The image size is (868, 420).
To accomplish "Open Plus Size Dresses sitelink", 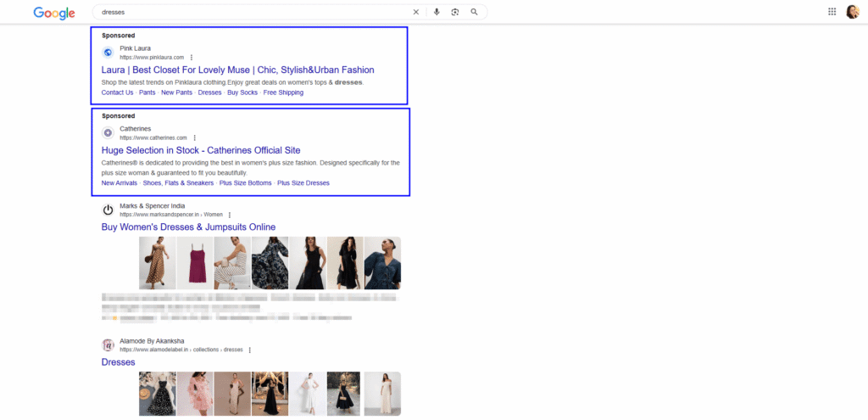I will (x=303, y=183).
